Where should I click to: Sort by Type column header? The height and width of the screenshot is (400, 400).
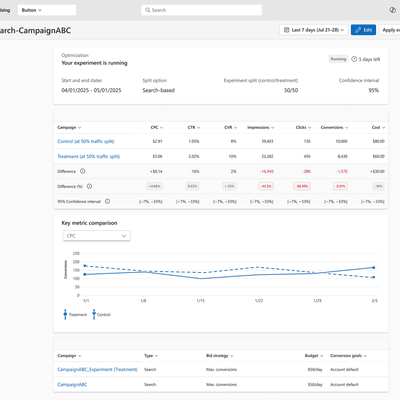(x=151, y=356)
